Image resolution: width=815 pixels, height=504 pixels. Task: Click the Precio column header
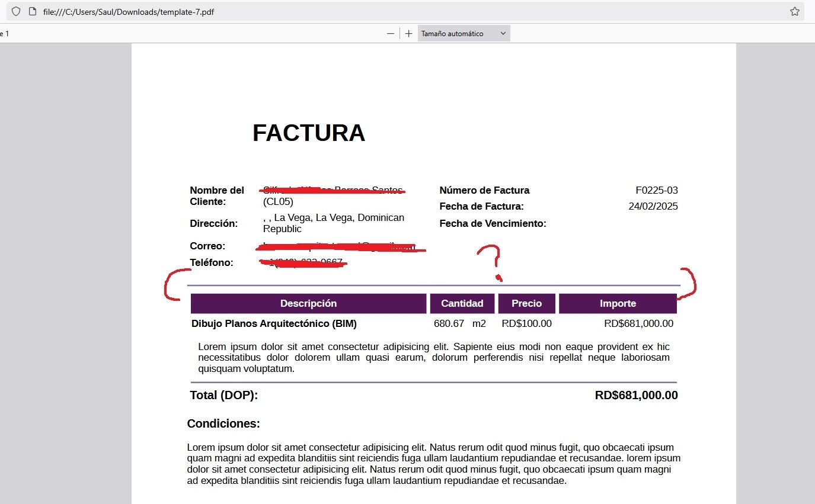pyautogui.click(x=527, y=303)
